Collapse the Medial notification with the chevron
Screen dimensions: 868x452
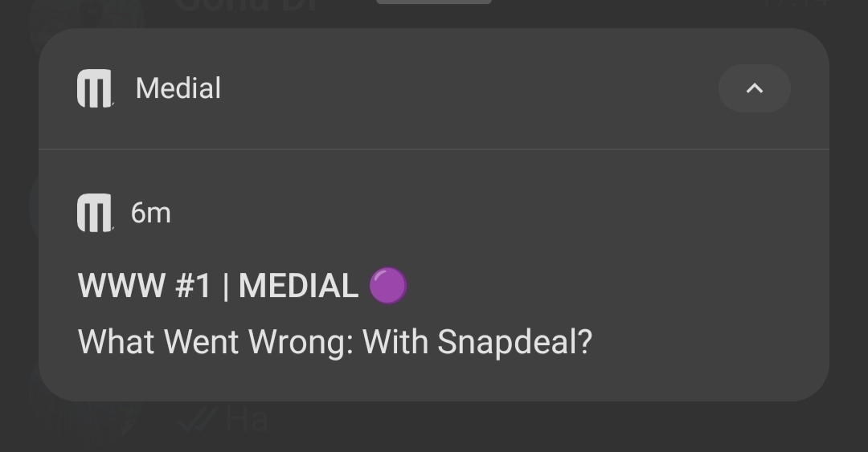click(754, 88)
